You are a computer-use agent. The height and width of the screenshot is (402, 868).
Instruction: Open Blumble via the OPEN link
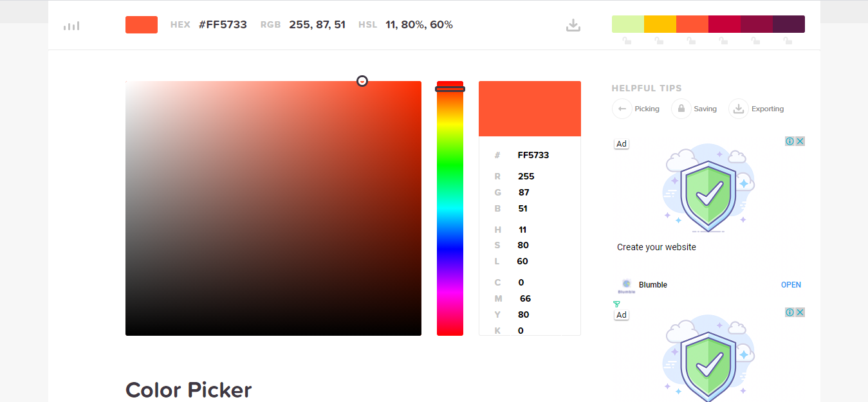[791, 284]
